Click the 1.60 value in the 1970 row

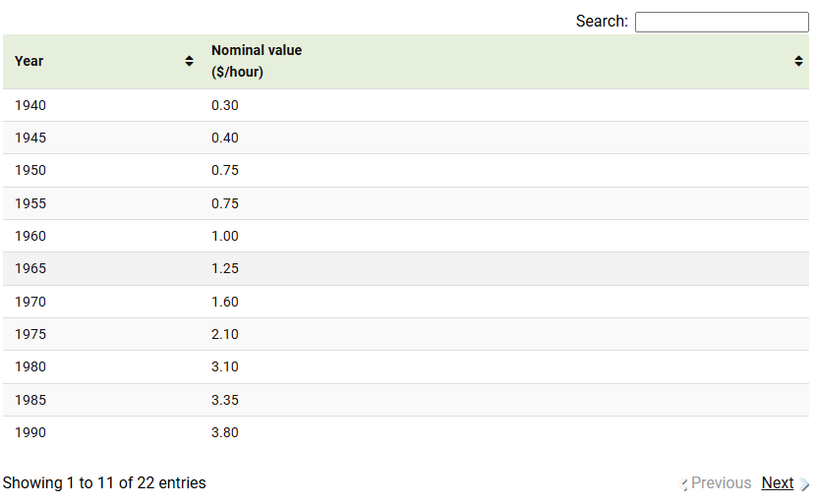pyautogui.click(x=225, y=302)
